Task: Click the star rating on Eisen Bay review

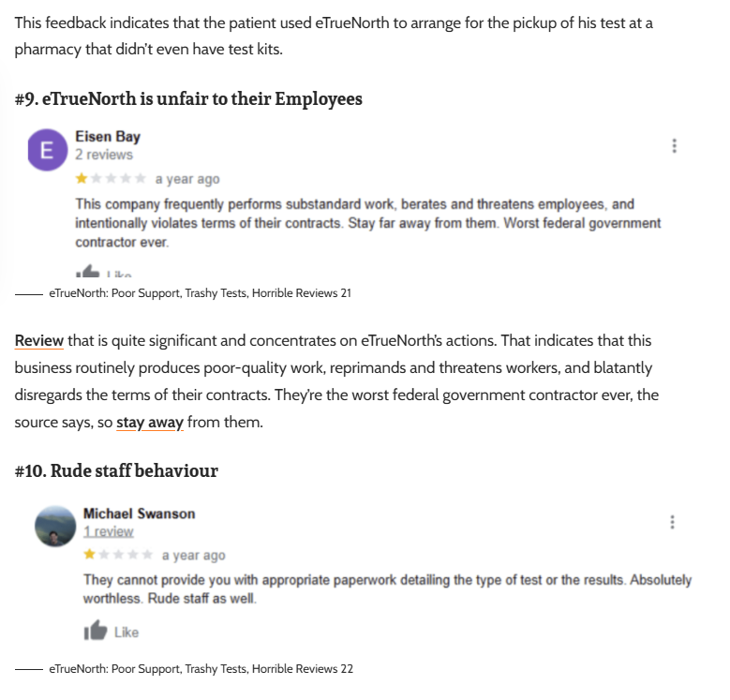Action: point(111,179)
